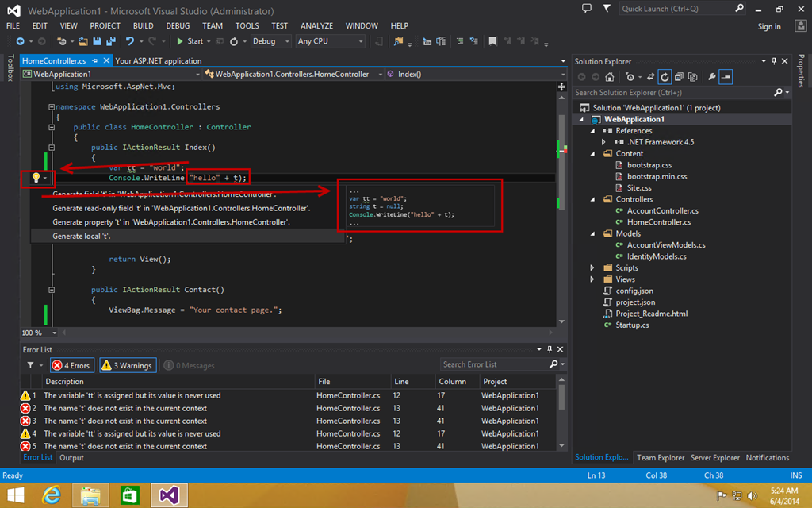
Task: Collapse the HomeController class code block
Action: pyautogui.click(x=52, y=127)
